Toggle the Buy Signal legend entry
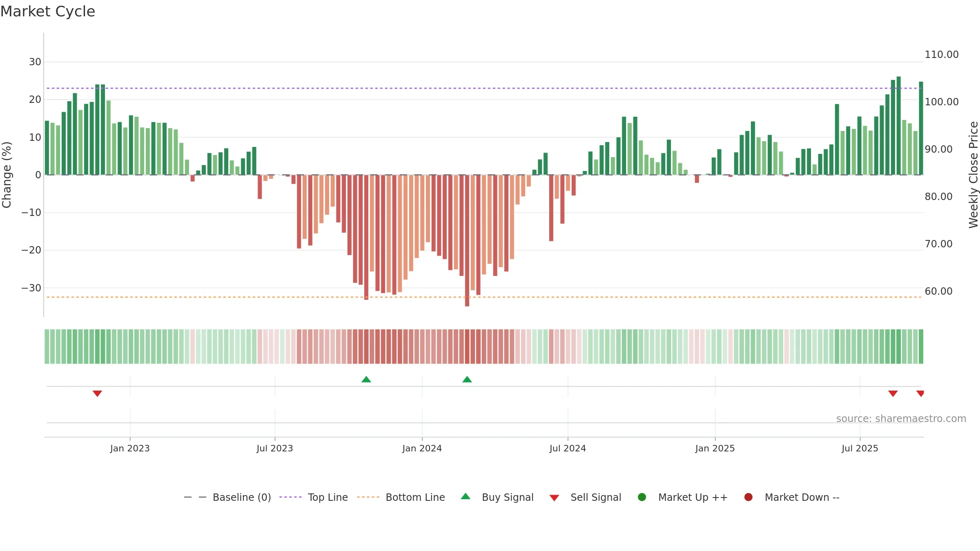 [x=497, y=497]
